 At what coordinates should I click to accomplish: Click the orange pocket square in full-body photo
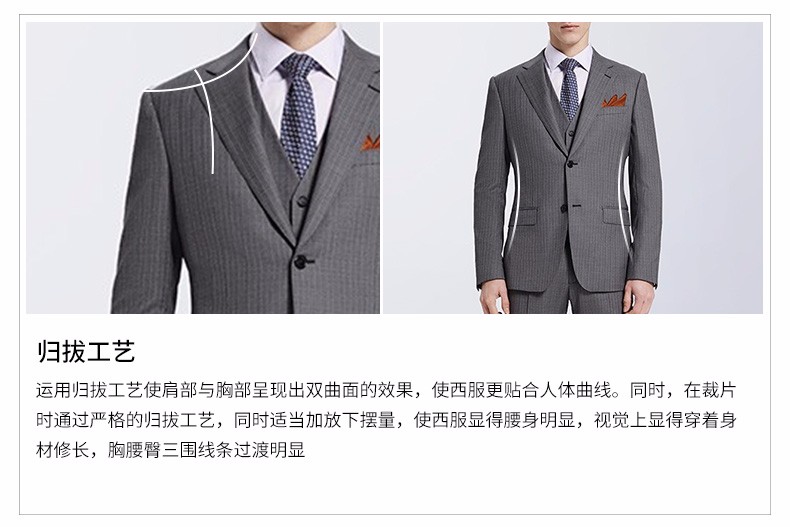pyautogui.click(x=615, y=101)
